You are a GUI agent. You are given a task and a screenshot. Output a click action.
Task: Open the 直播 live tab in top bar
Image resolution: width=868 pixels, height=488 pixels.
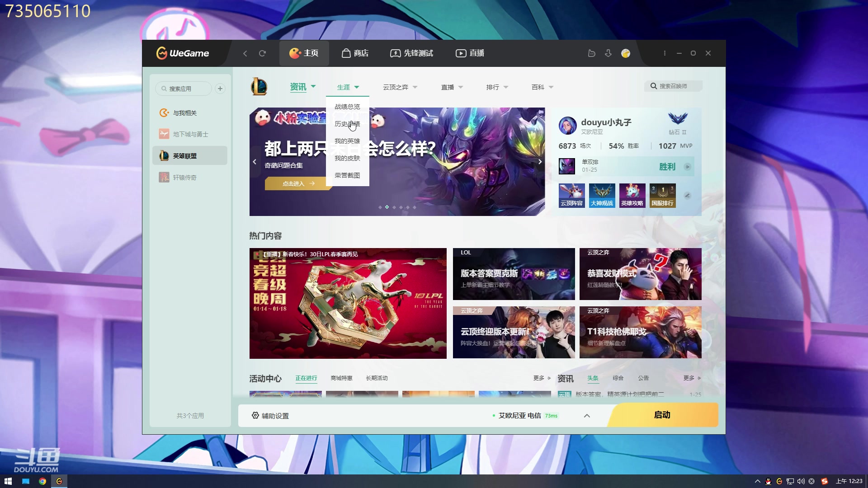click(x=470, y=53)
